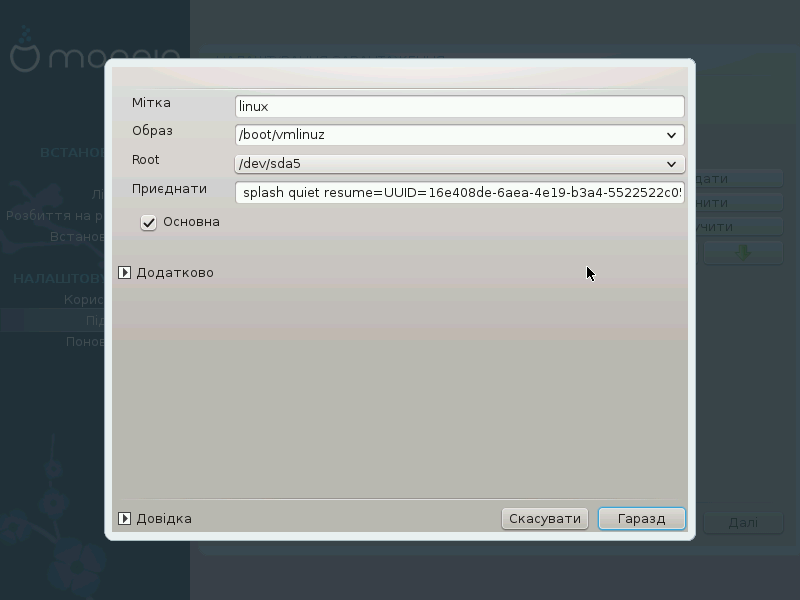Open the Образ dropdown arrow
This screenshot has height=600, width=800.
click(x=671, y=135)
